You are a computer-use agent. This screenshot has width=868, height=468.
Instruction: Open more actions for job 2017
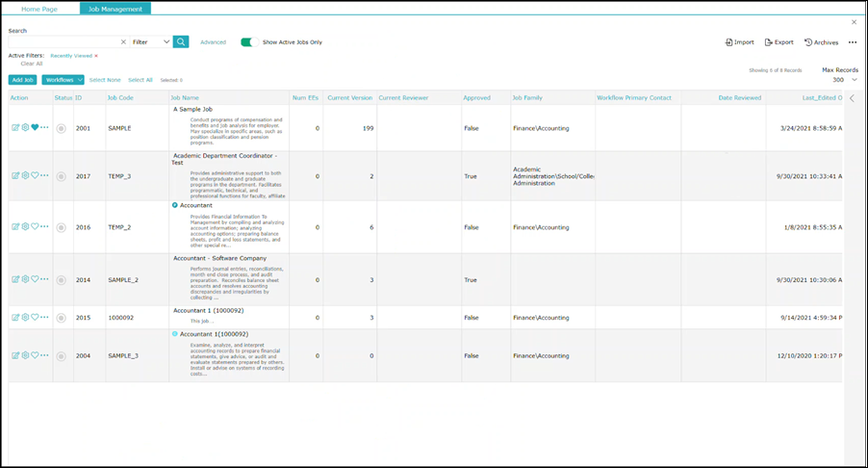pos(44,175)
